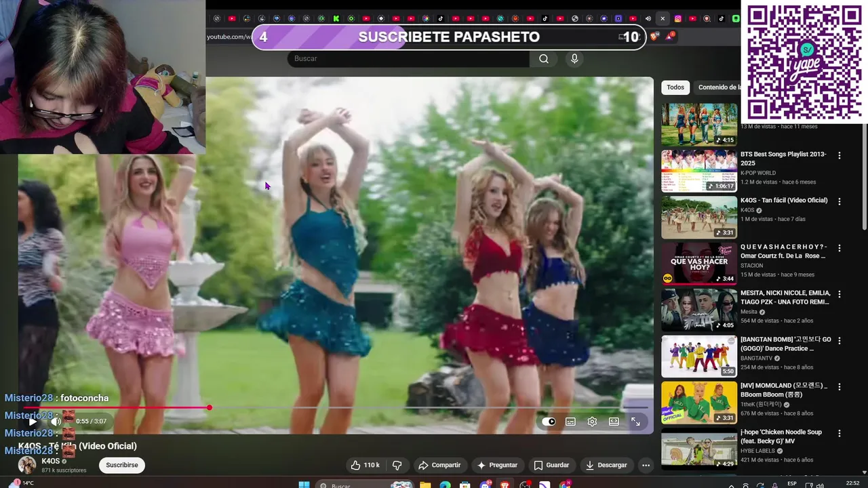Open options menu for MESITA UNA FOTO REMIX video
This screenshot has height=488, width=868.
tap(840, 294)
